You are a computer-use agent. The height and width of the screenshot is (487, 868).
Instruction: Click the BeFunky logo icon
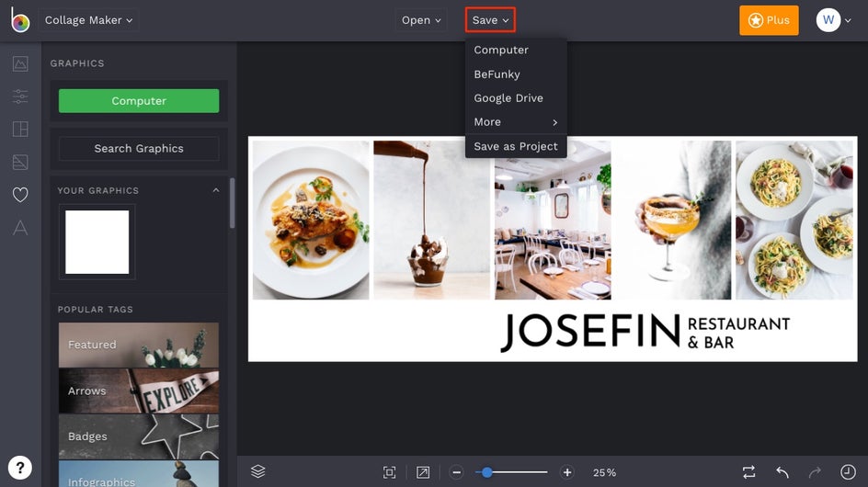click(x=20, y=20)
